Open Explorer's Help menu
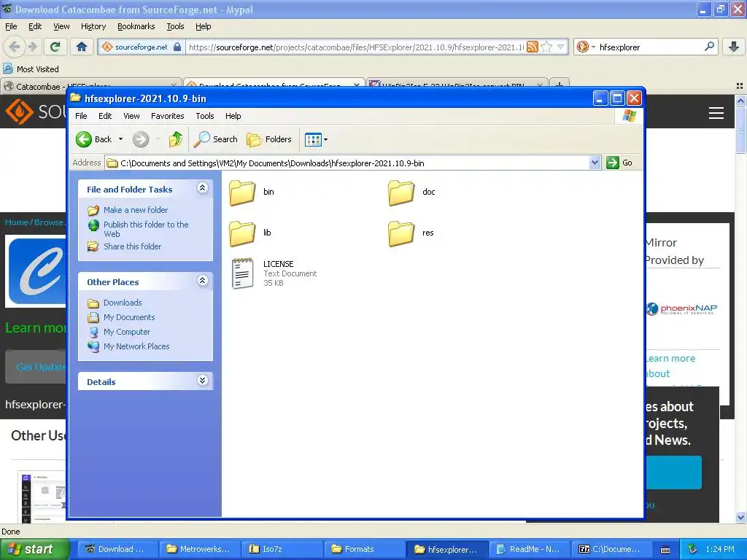The image size is (747, 560). coord(233,116)
